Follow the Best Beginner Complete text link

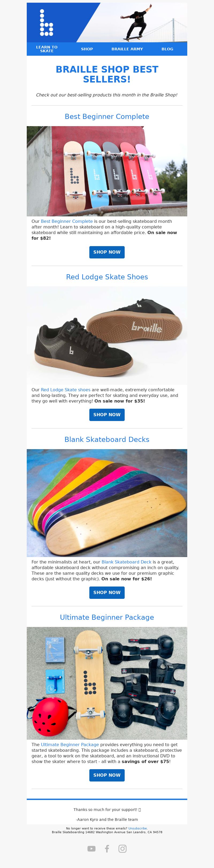click(x=67, y=221)
